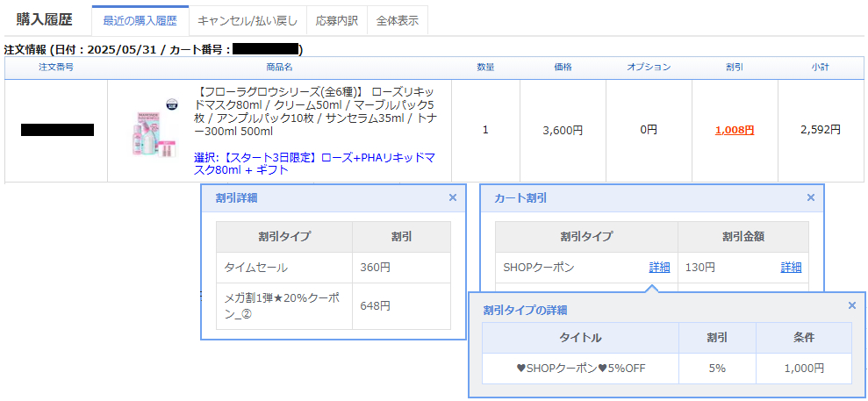Click the 数量 column header

(x=485, y=68)
